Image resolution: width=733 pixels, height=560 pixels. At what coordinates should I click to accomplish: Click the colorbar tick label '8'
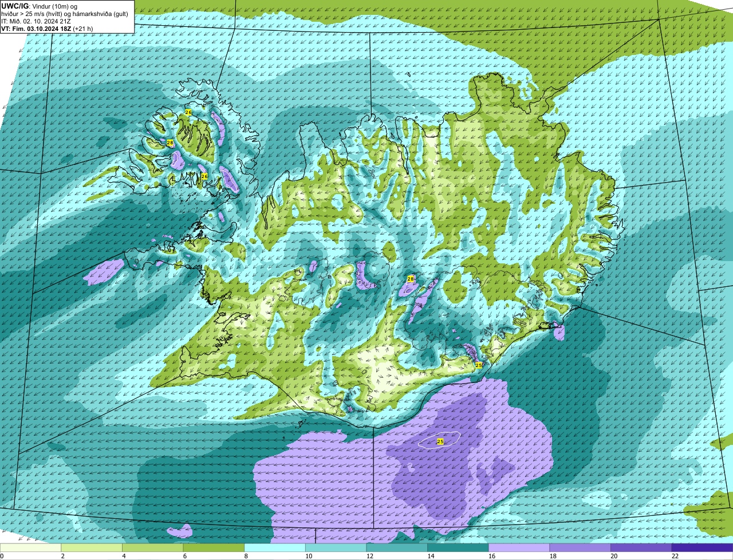click(245, 556)
